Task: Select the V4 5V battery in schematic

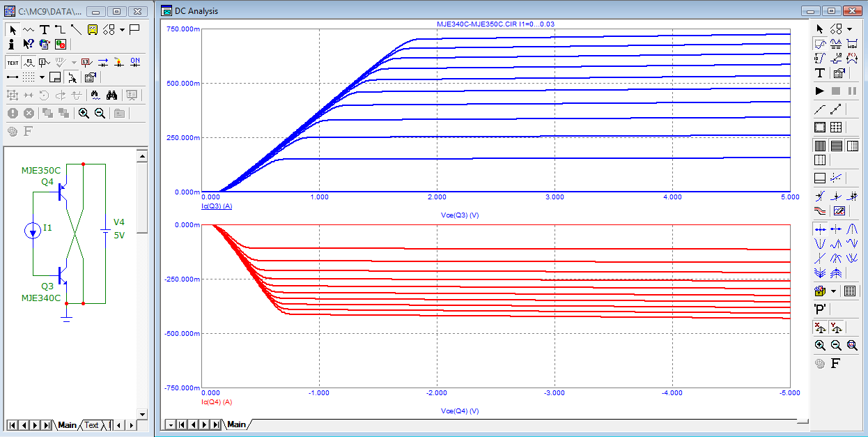Action: point(106,229)
